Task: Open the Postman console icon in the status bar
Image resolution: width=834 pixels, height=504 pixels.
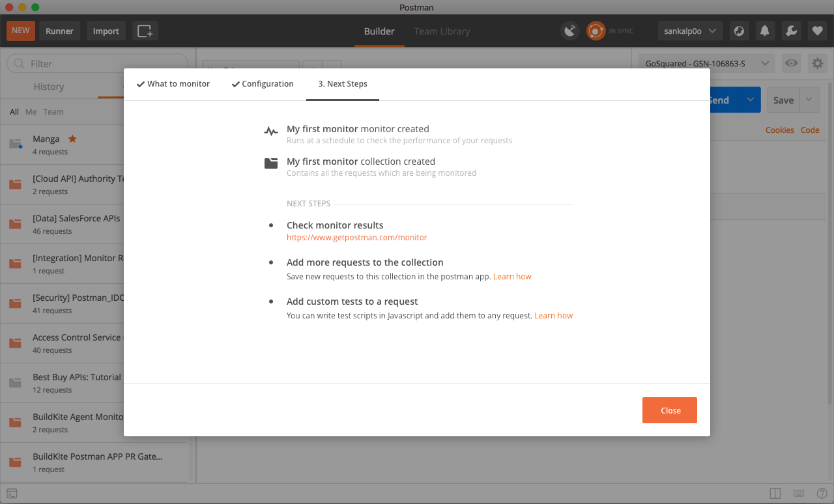Action: click(x=12, y=494)
